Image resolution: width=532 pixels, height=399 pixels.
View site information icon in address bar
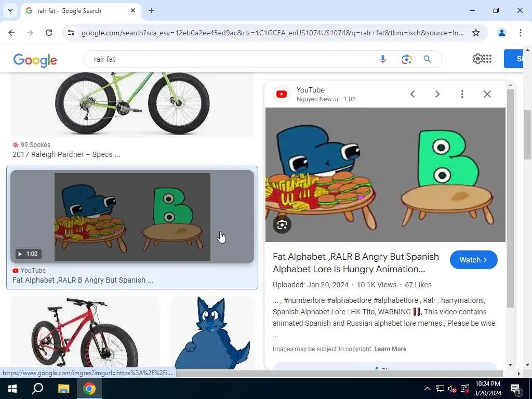tap(71, 33)
